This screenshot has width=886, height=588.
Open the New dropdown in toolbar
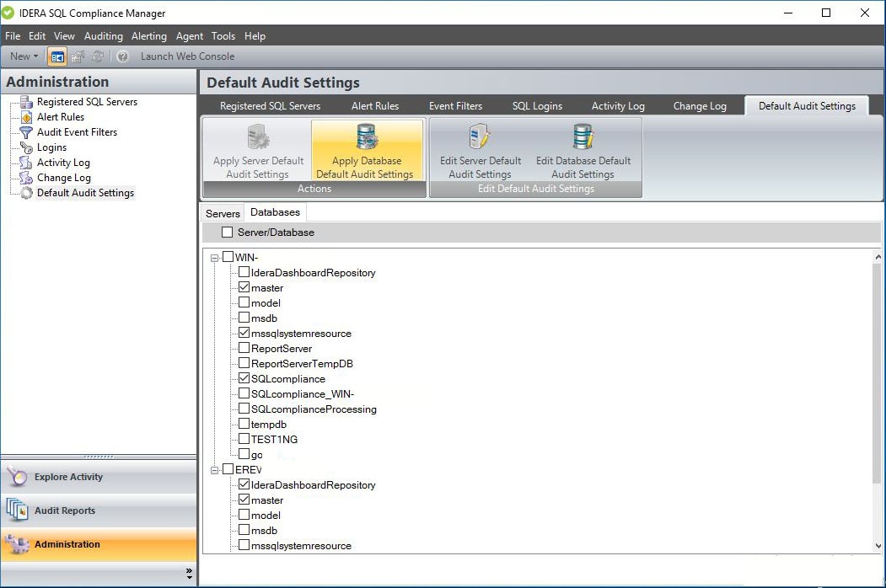(24, 56)
